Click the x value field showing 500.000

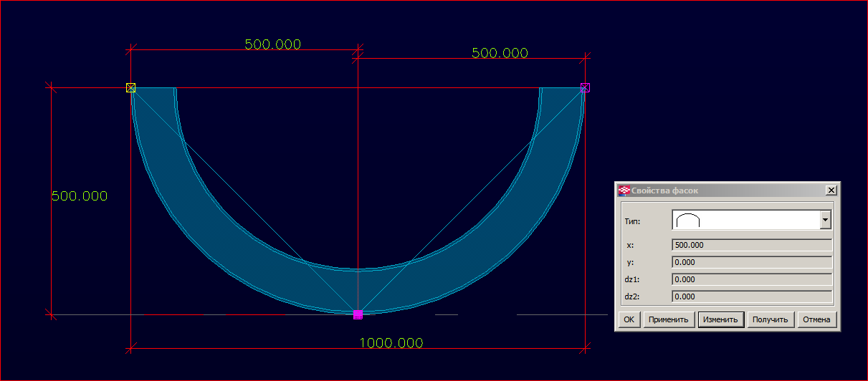(x=752, y=245)
